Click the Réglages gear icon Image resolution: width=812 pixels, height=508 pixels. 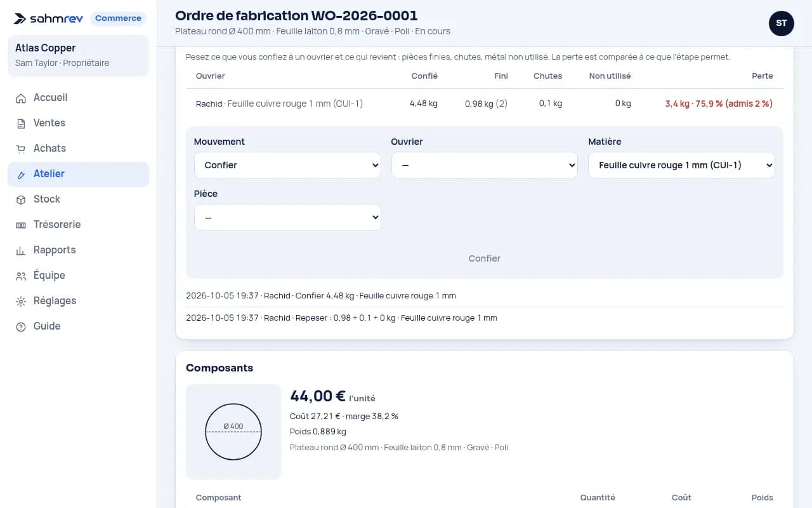pyautogui.click(x=21, y=301)
